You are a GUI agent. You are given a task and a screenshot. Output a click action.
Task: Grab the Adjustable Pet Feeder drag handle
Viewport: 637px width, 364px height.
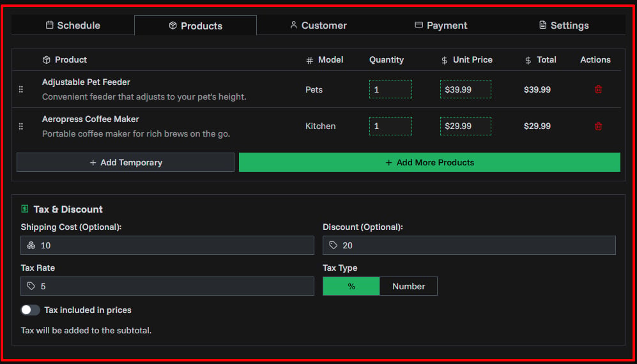(21, 89)
